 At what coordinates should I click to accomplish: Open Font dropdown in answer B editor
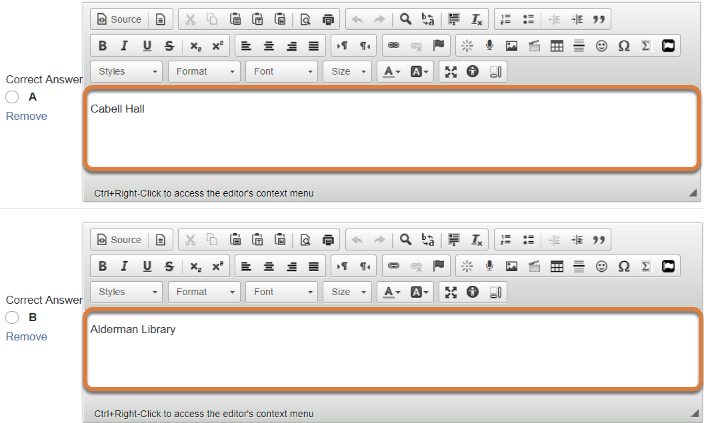[282, 292]
